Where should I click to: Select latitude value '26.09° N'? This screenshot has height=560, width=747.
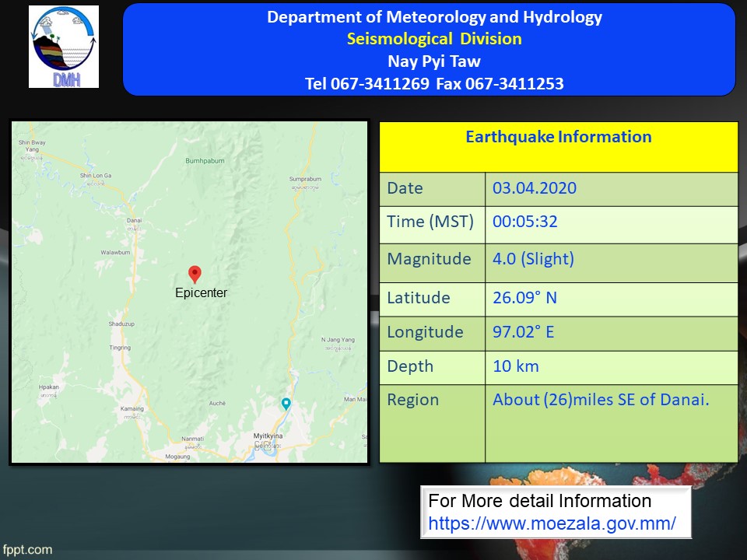coord(524,298)
